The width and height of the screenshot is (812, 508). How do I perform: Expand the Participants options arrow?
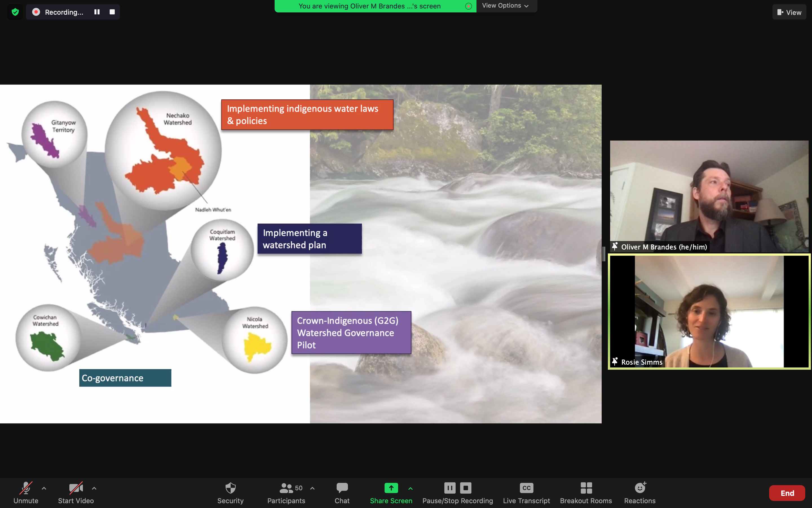click(x=312, y=488)
